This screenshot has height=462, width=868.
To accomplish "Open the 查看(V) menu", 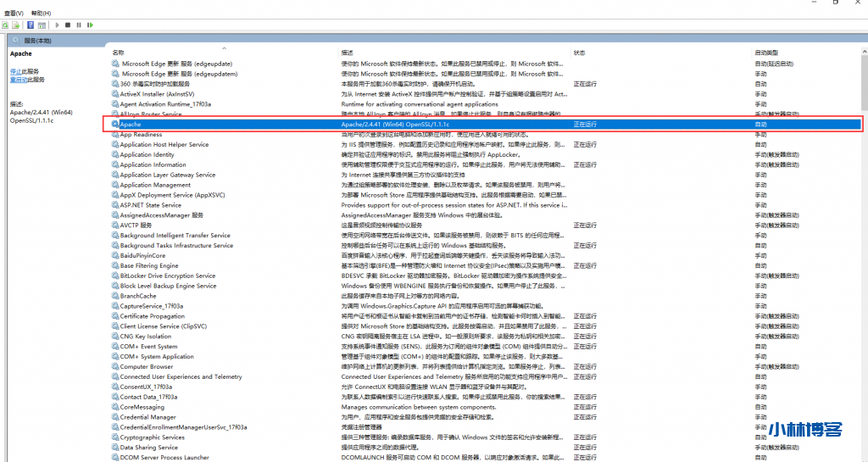I will point(14,14).
